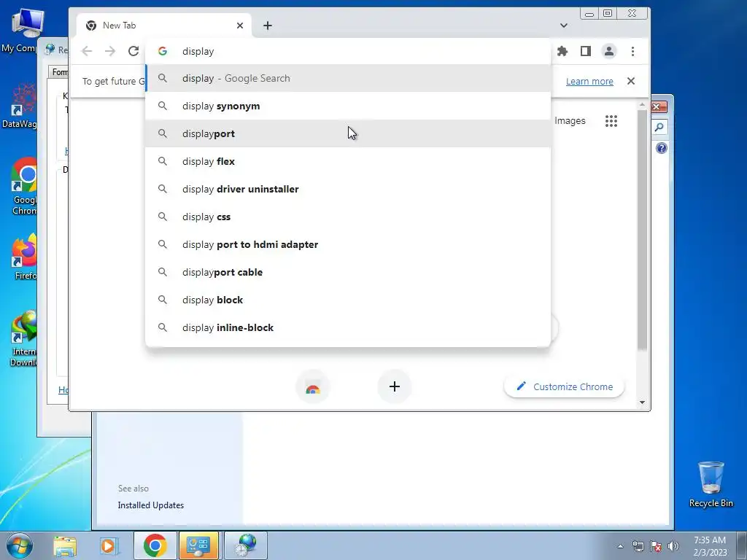Pick 'display inline-block' suggestion
The height and width of the screenshot is (560, 747).
click(348, 327)
